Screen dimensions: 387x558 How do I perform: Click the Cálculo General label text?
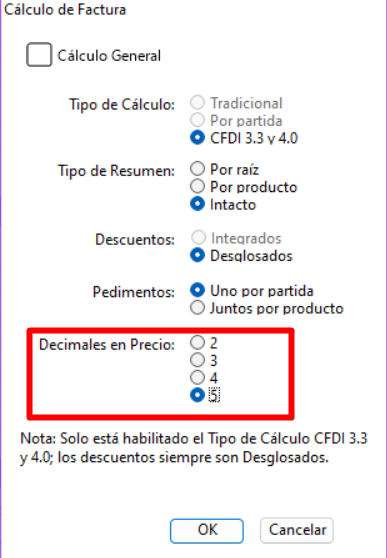pyautogui.click(x=109, y=56)
